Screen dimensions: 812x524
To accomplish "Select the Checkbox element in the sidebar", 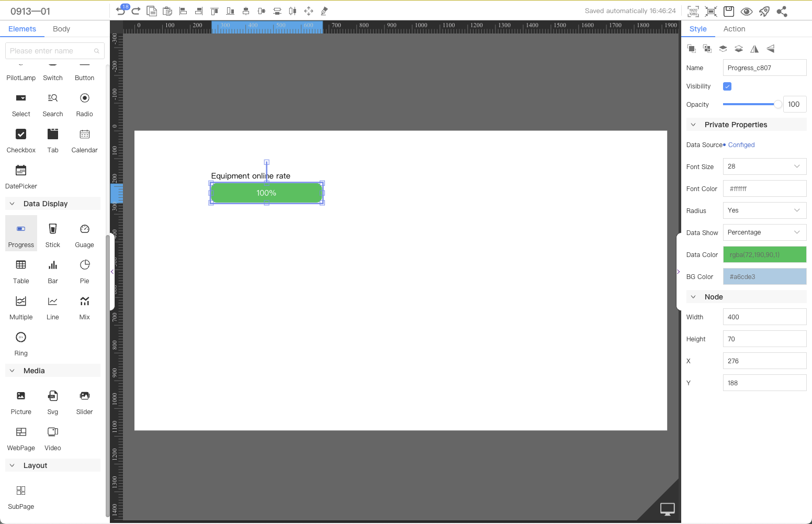I will (x=21, y=139).
